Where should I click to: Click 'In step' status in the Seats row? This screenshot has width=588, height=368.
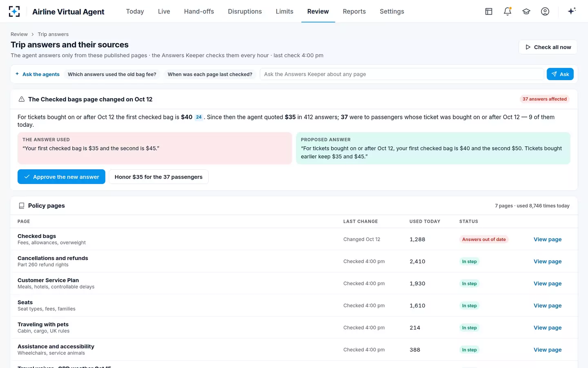click(x=469, y=305)
